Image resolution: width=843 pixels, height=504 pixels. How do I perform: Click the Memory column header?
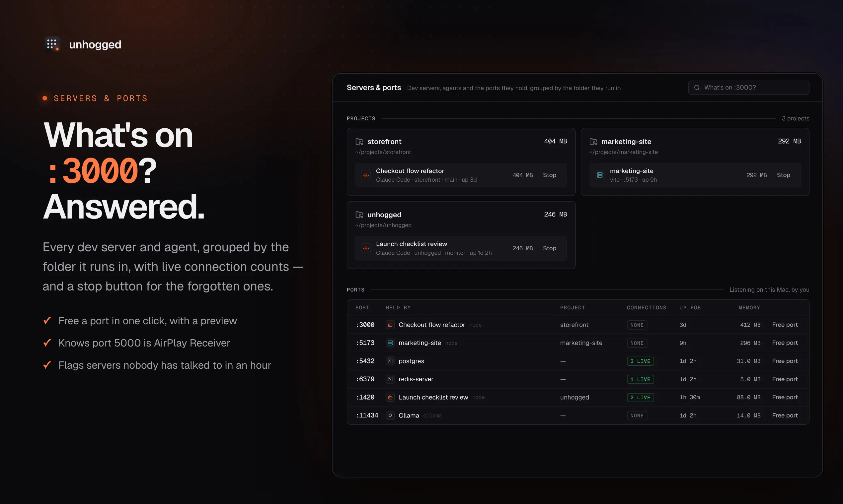tap(749, 308)
